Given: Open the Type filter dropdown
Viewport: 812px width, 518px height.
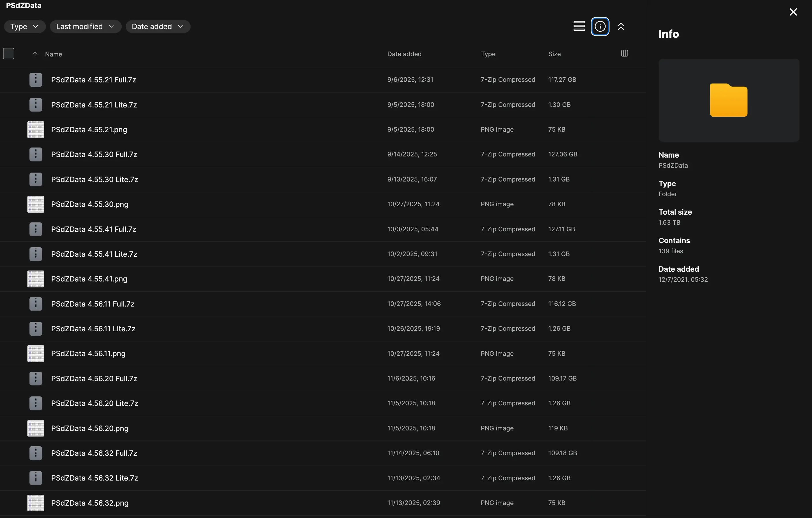Looking at the screenshot, I should pyautogui.click(x=24, y=26).
